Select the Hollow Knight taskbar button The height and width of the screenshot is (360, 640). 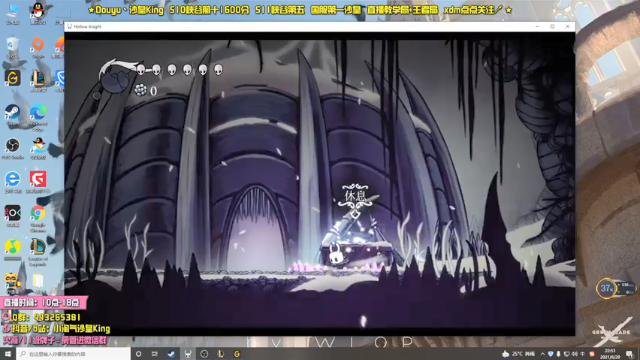(188, 354)
